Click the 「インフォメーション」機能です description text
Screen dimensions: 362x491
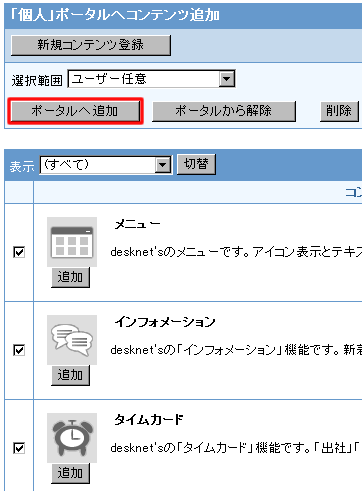pyautogui.click(x=236, y=350)
